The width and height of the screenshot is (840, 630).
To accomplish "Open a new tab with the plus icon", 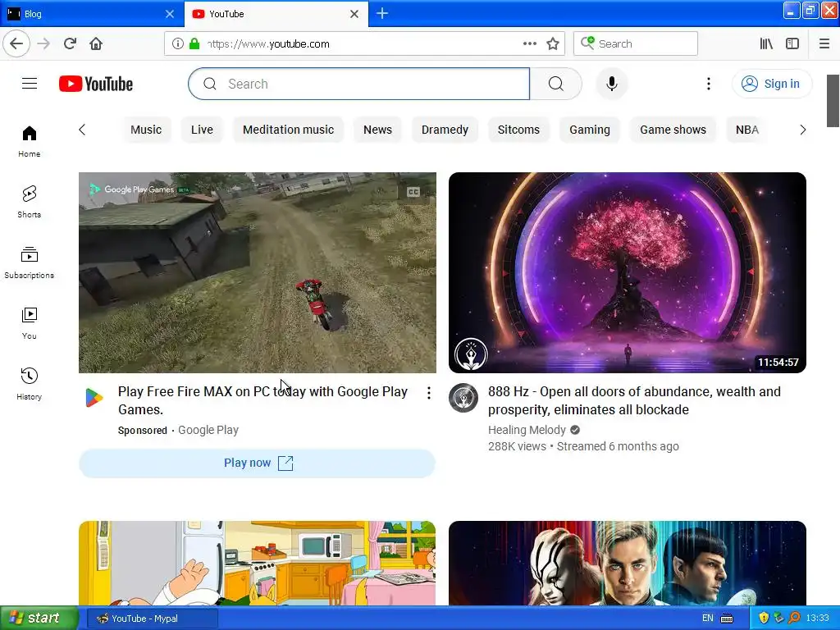I will click(x=382, y=13).
